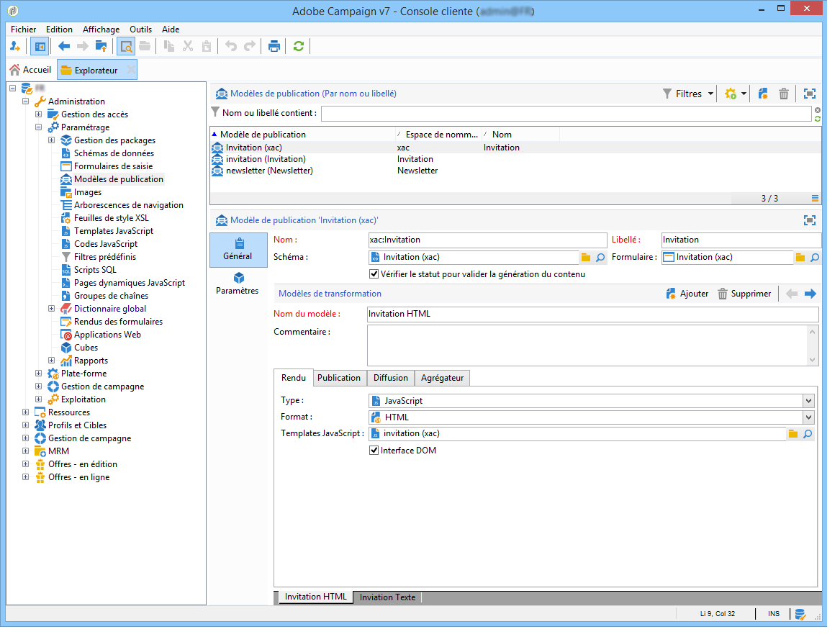This screenshot has height=642, width=840.
Task: Click the trash delete icon above list
Action: point(784,94)
